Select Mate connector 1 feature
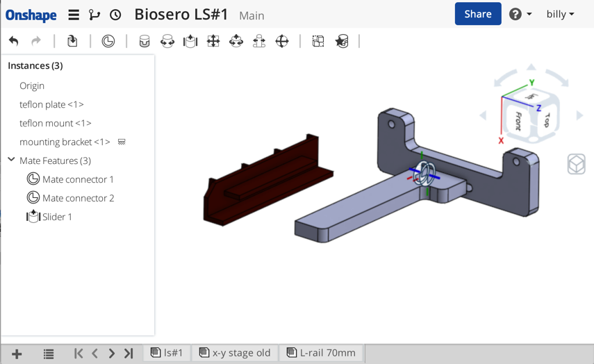This screenshot has width=594, height=364. pyautogui.click(x=70, y=179)
